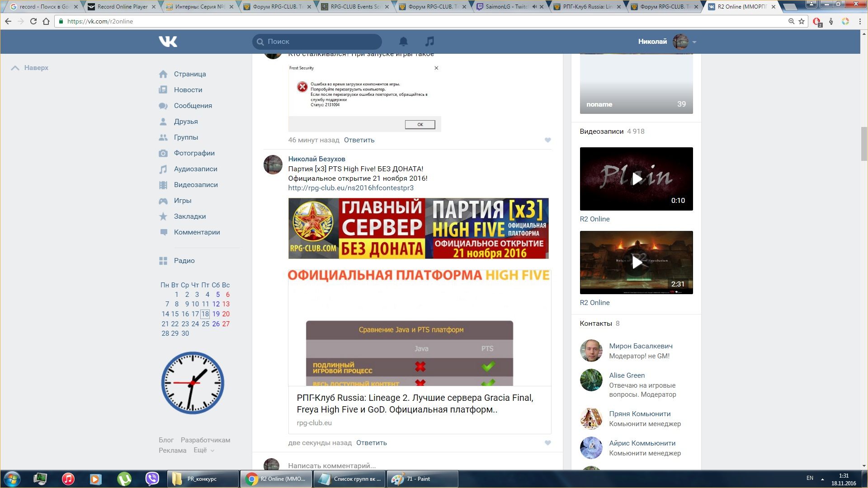This screenshot has width=868, height=488.
Task: Open the Видеозаписи section header
Action: point(601,131)
